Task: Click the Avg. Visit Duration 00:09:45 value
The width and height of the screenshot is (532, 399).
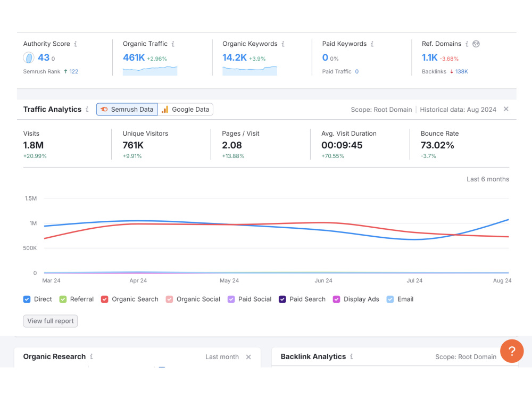Action: [342, 145]
